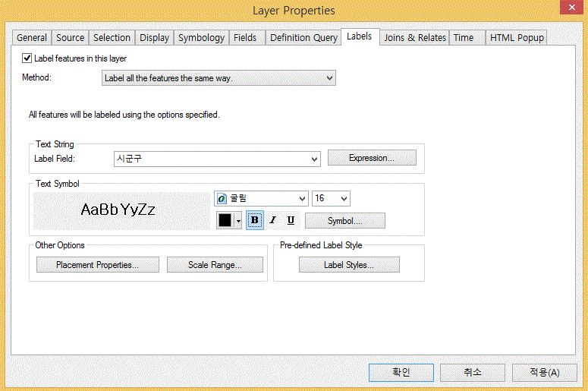The image size is (588, 391).
Task: Switch to the Symbology tab
Action: click(x=201, y=38)
